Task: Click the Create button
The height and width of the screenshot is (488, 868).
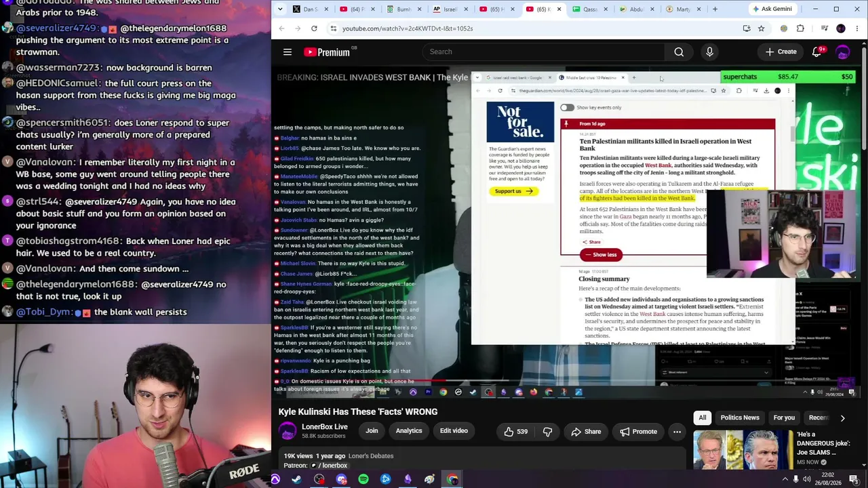Action: 781,52
